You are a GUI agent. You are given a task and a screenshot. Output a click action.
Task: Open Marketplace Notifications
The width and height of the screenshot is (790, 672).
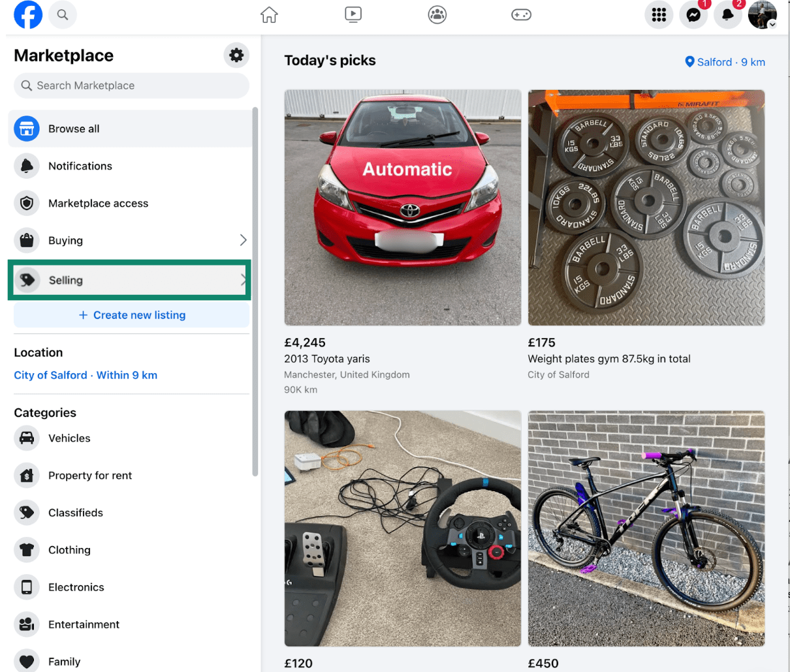point(80,166)
